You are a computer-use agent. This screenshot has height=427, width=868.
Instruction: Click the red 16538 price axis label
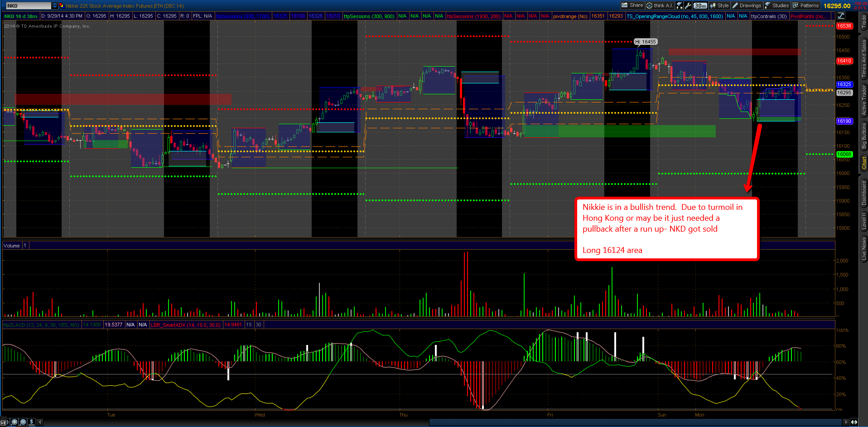844,26
